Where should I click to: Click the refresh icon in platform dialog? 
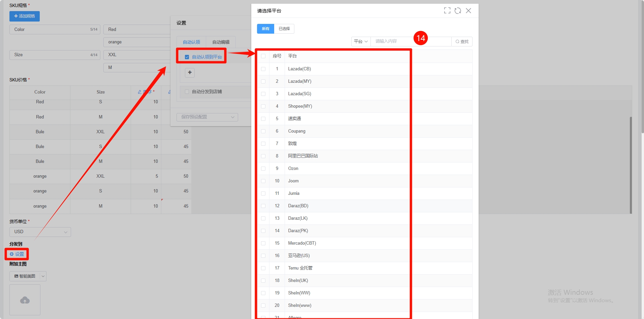tap(457, 11)
